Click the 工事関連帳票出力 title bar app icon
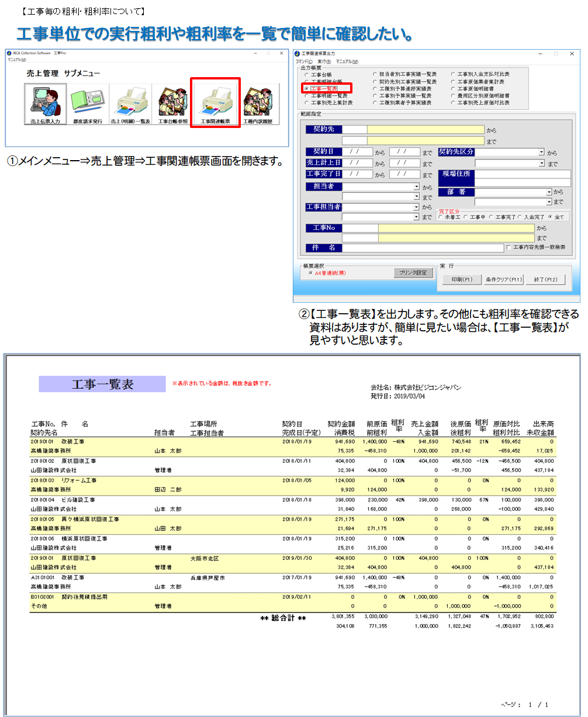Screen dimensions: 588x717 (298, 54)
